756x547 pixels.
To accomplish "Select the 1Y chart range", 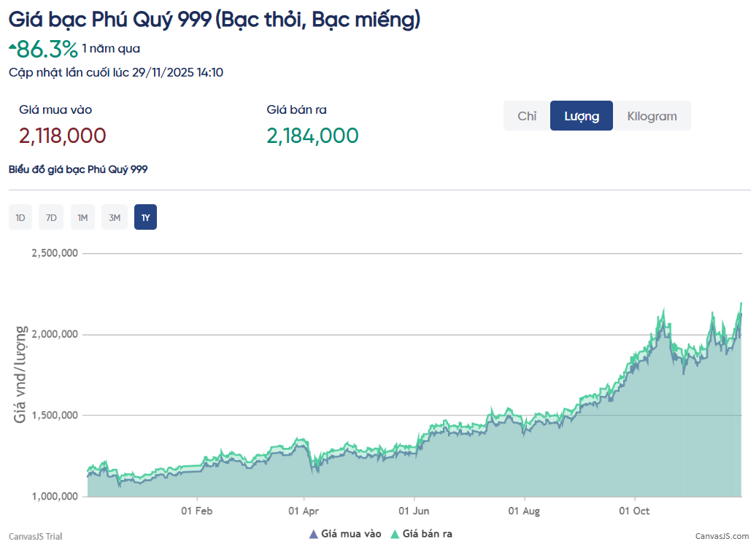I will click(x=146, y=217).
